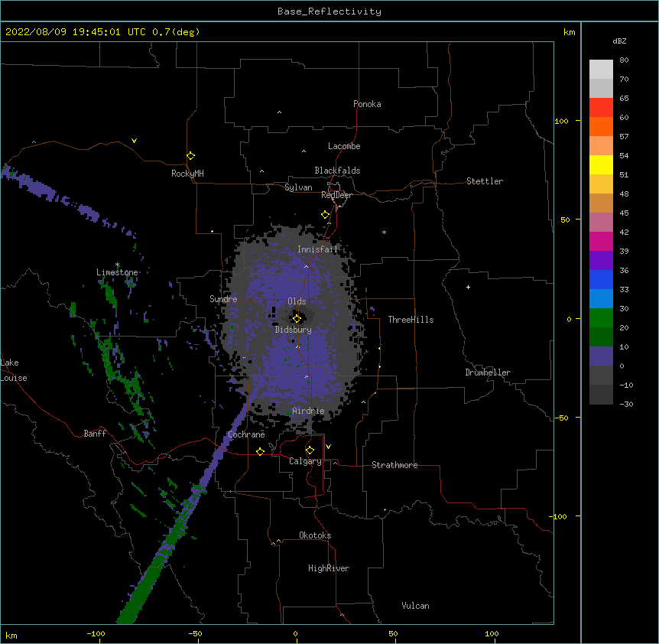The image size is (659, 644).
Task: Click the Limestone label
Action: pyautogui.click(x=117, y=272)
